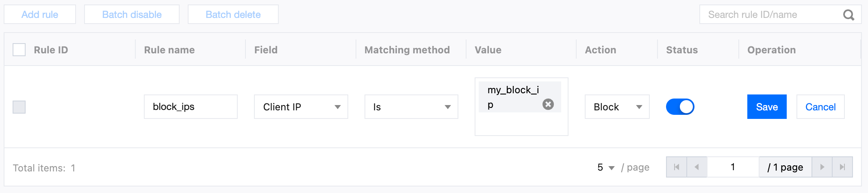Viewport: 868px width, 193px height.
Task: Edit the block_ips rule name field
Action: 191,107
